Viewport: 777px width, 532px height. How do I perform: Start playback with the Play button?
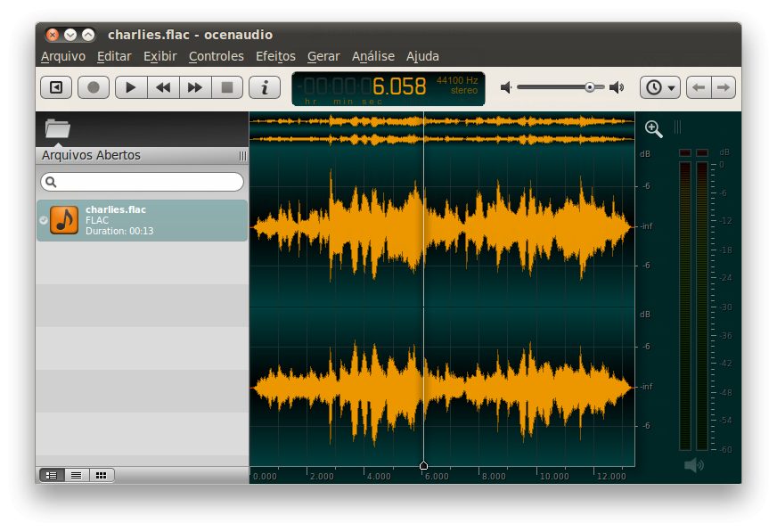(x=130, y=87)
